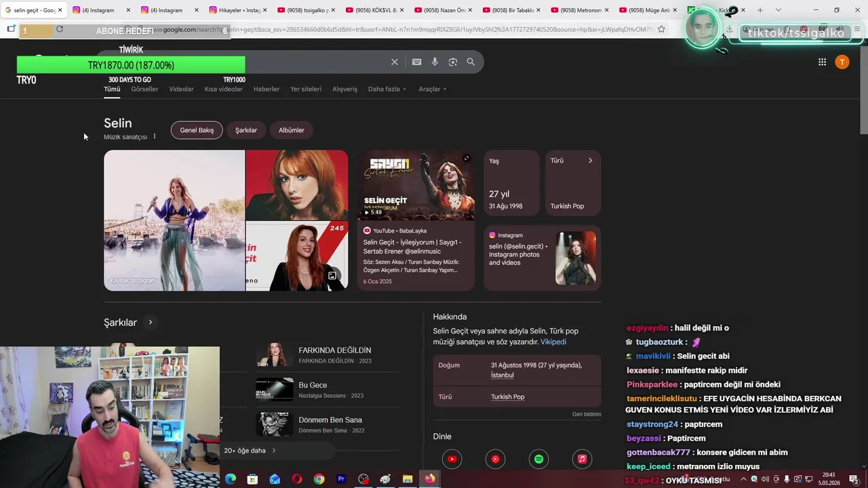Switch to the Yer siteleri tab

click(306, 89)
